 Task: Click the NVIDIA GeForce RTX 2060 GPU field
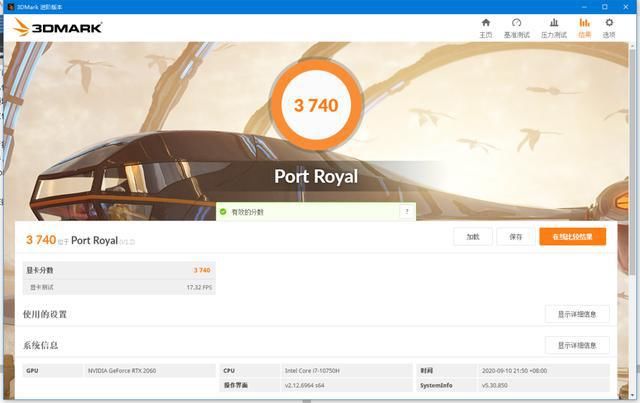point(148,370)
